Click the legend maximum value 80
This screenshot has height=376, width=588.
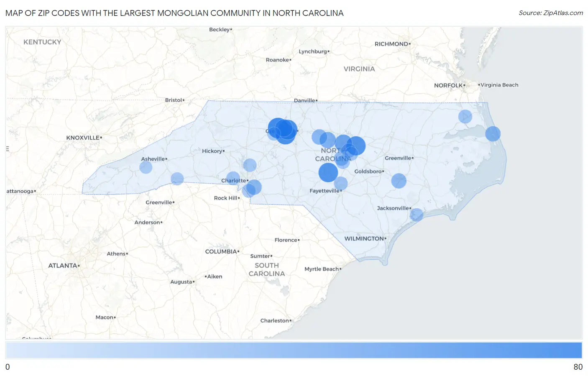pyautogui.click(x=578, y=367)
